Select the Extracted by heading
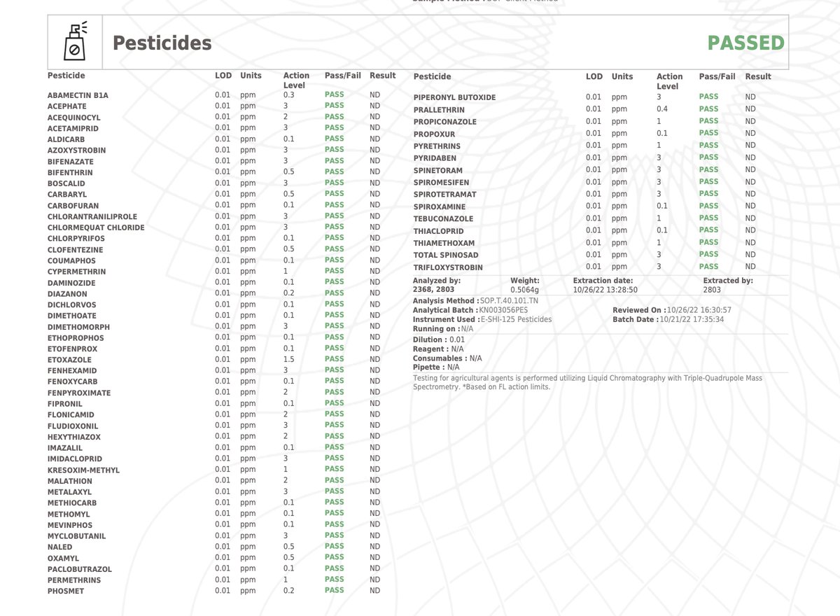Screen dimensions: 840x616 coord(728,280)
